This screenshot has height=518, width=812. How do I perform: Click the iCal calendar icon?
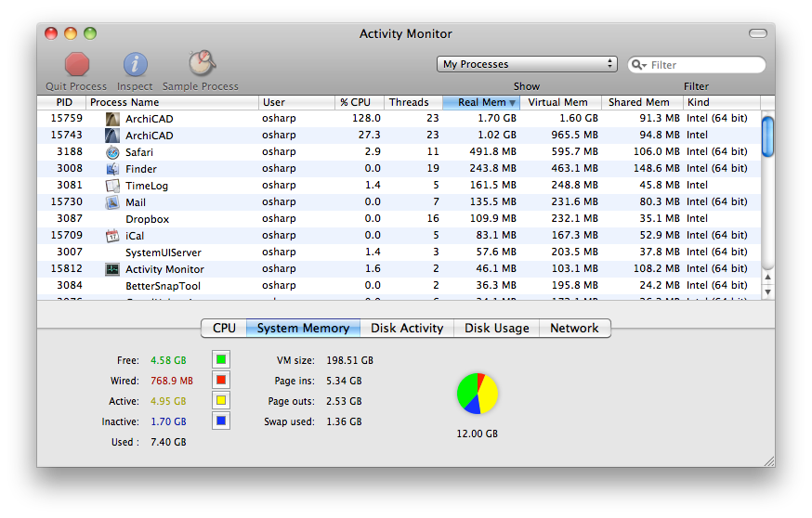112,236
